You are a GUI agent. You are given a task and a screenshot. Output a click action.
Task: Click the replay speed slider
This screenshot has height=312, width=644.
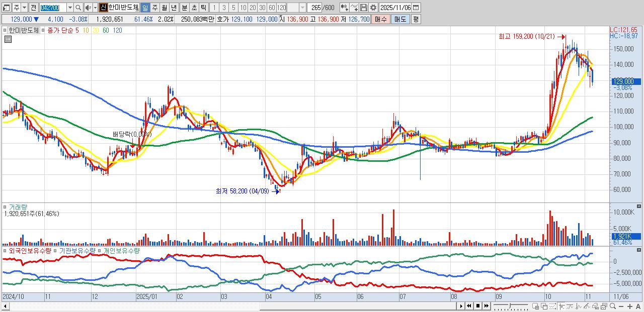coord(511,305)
